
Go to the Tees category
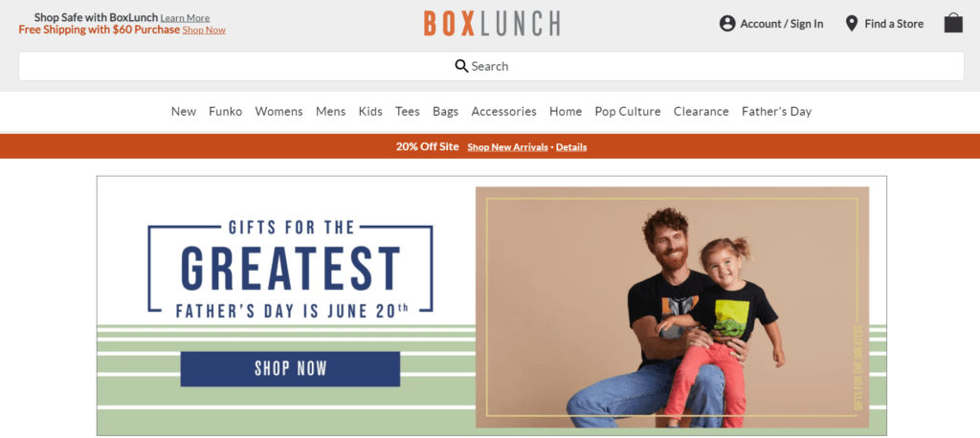408,111
